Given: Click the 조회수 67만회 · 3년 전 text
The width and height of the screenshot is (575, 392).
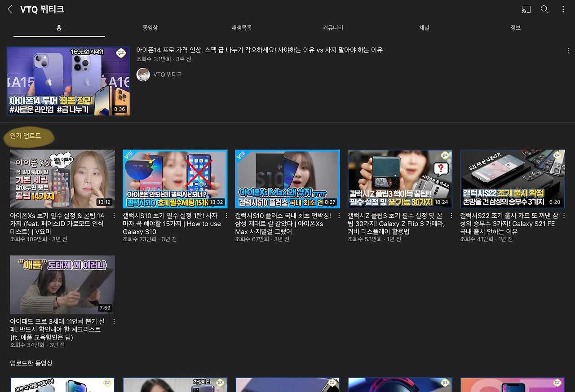Looking at the screenshot, I should pyautogui.click(x=262, y=239).
